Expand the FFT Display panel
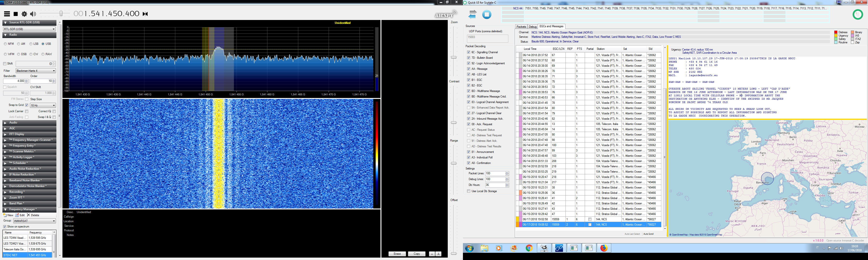The image size is (868, 260). (29, 134)
